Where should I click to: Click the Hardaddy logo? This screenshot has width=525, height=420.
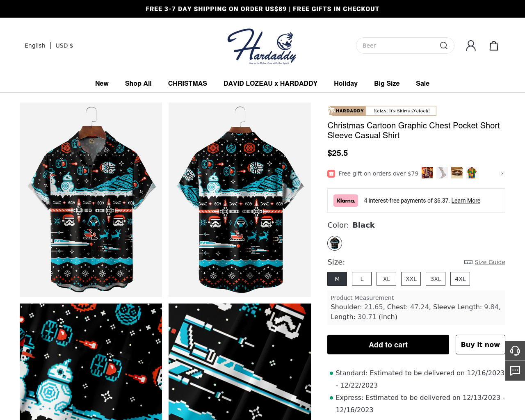262,46
